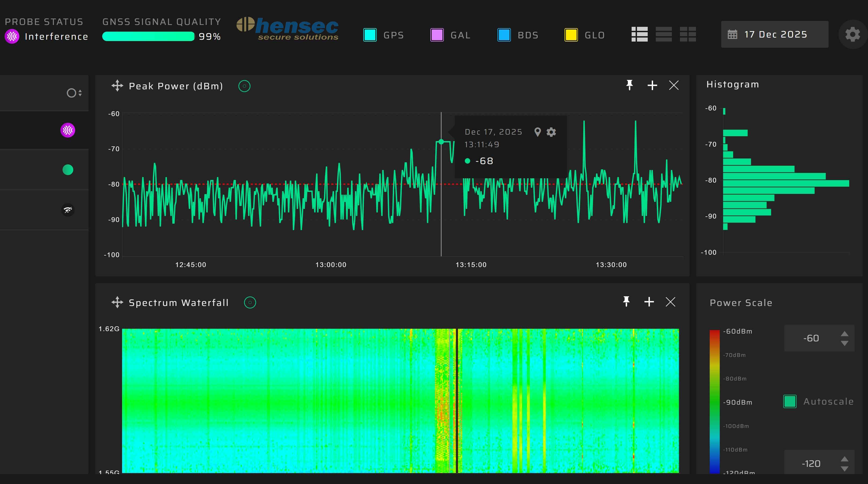Image resolution: width=868 pixels, height=484 pixels.
Task: Pin the Spectrum Waterfall panel
Action: tap(626, 301)
